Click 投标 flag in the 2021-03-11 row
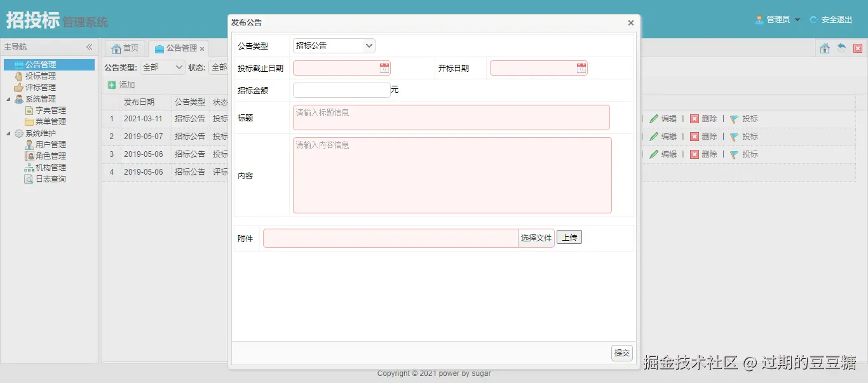The image size is (868, 383). click(x=743, y=119)
